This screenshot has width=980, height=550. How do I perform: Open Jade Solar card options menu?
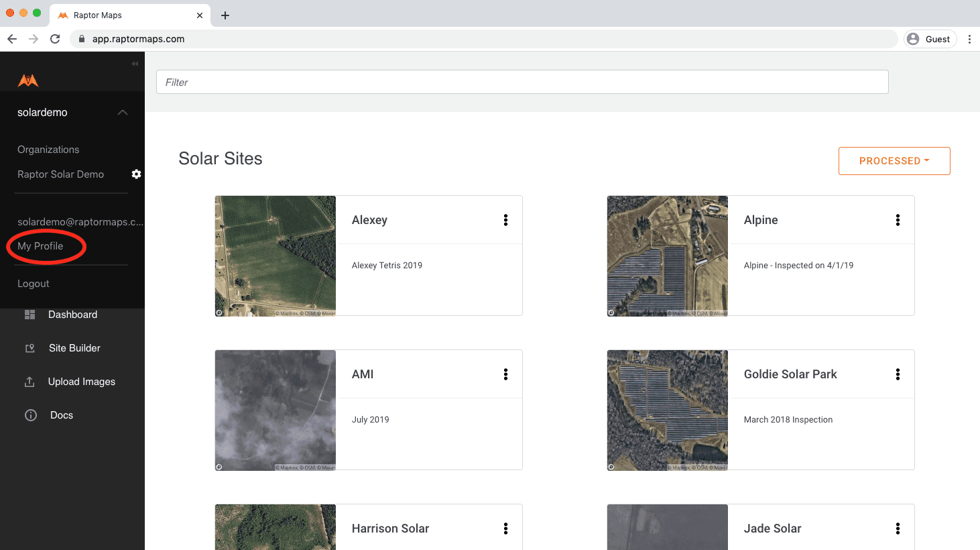[x=898, y=529]
